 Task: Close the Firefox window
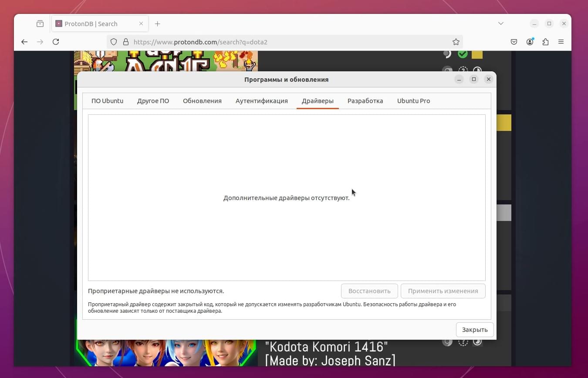pos(564,23)
